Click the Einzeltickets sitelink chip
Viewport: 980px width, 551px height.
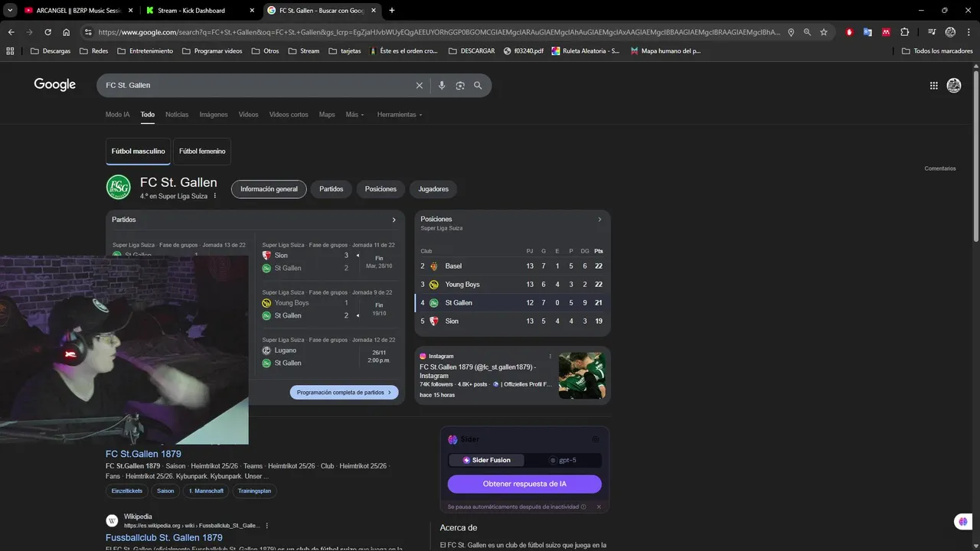[x=127, y=491]
